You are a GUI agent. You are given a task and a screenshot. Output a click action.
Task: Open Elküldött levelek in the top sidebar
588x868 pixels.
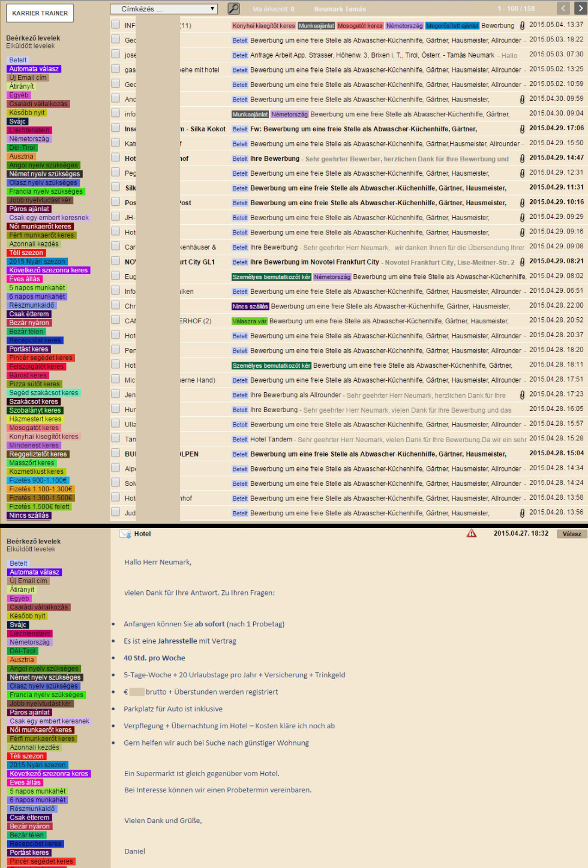pyautogui.click(x=31, y=46)
